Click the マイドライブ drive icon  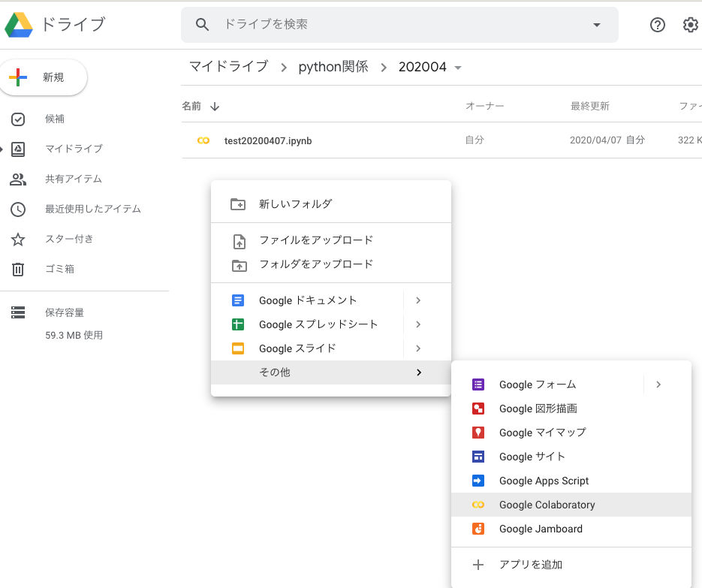[x=18, y=149]
